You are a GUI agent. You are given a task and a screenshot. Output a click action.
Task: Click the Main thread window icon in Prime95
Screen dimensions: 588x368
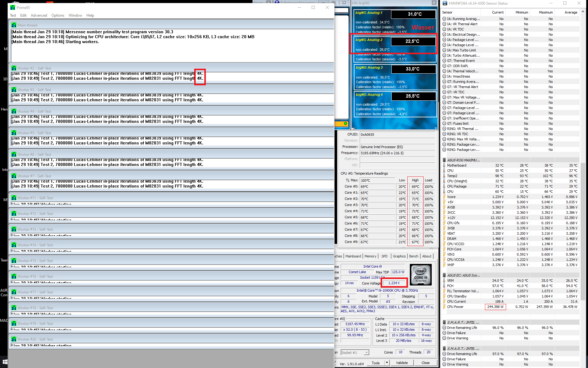click(x=14, y=25)
